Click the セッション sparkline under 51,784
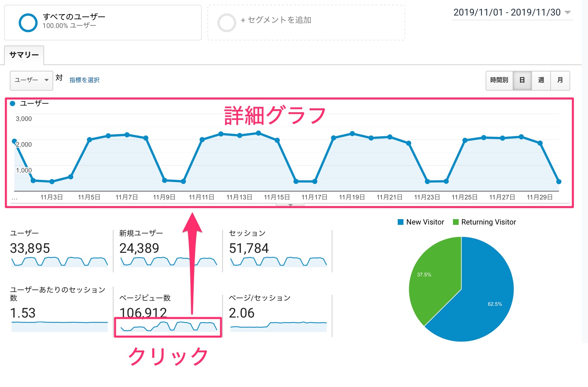This screenshot has height=387, width=588. click(x=278, y=262)
